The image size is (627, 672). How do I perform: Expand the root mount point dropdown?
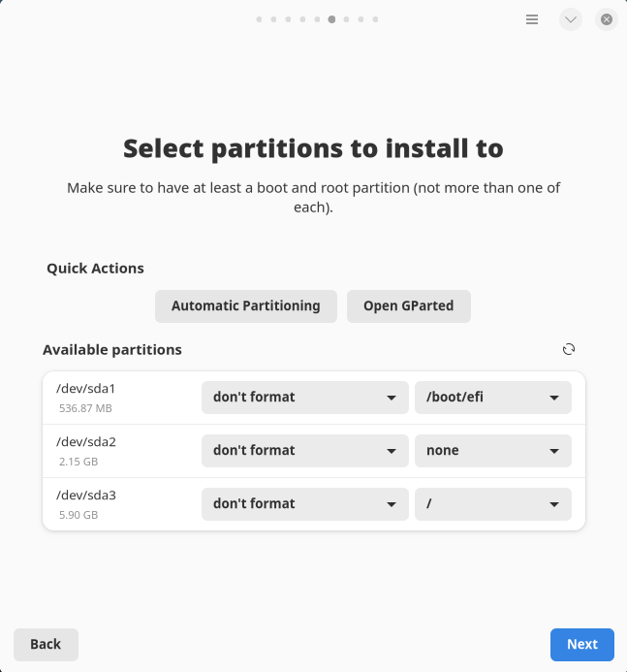(492, 504)
